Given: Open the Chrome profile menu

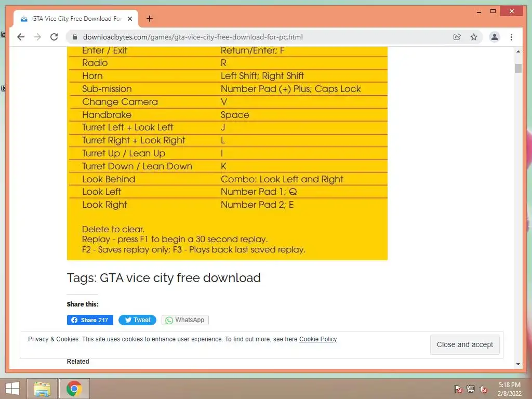Looking at the screenshot, I should point(495,37).
